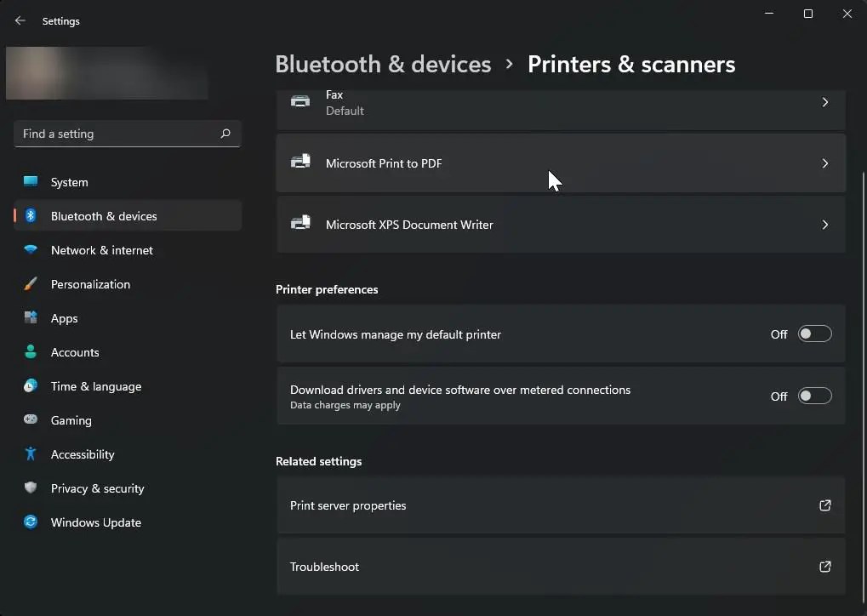
Task: Click the Network wifi icon
Action: click(31, 249)
